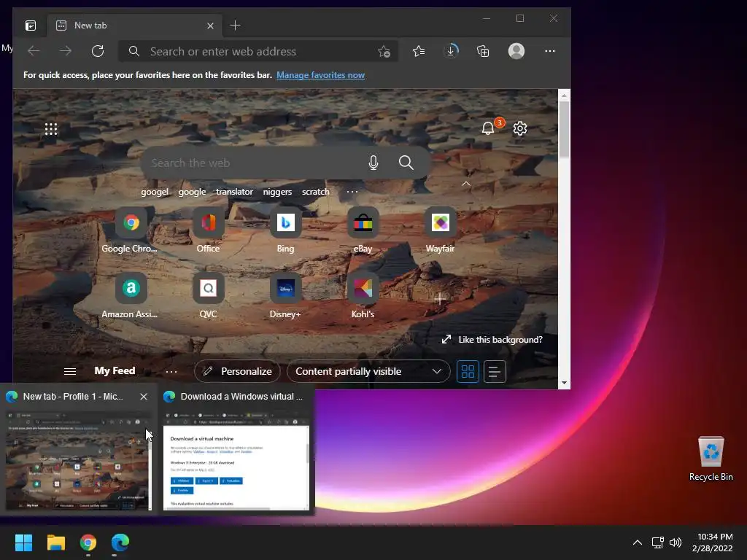Start voice search with microphone
The image size is (747, 560).
point(373,163)
